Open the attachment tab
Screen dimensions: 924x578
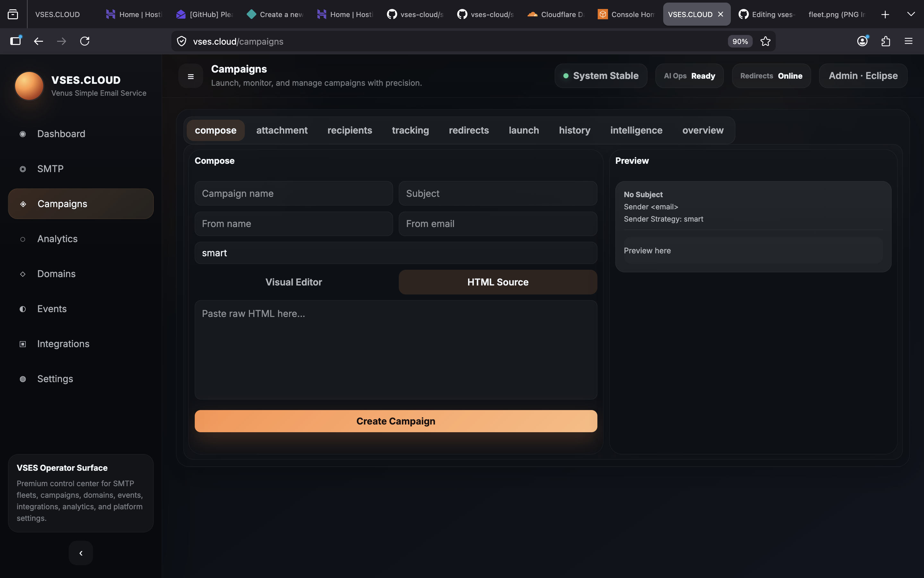coord(282,130)
